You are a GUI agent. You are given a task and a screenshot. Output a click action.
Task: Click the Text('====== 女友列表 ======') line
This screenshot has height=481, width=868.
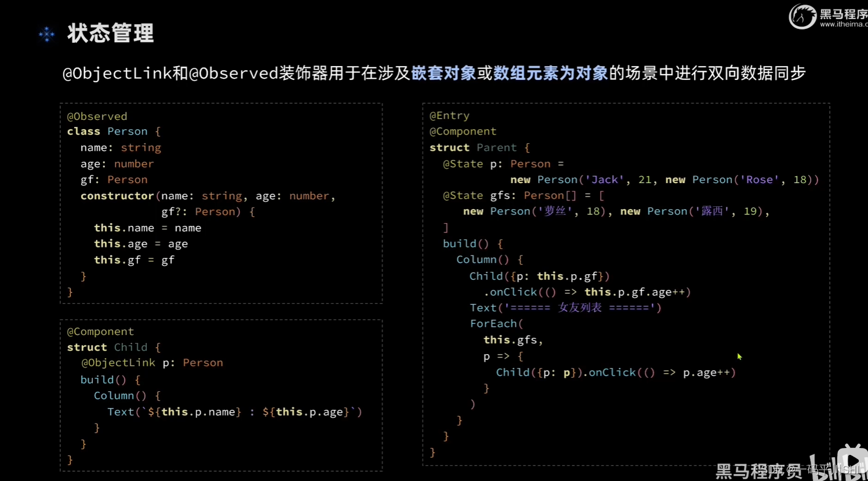coord(565,308)
